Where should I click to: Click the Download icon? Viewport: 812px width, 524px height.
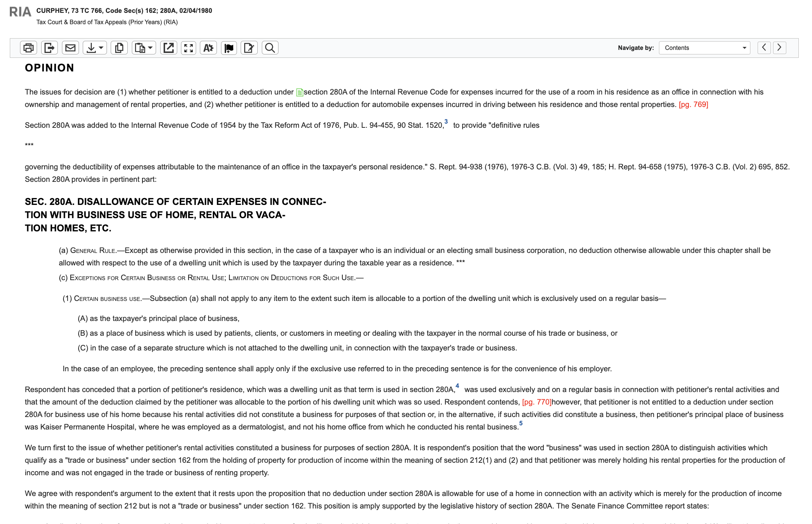pyautogui.click(x=91, y=48)
